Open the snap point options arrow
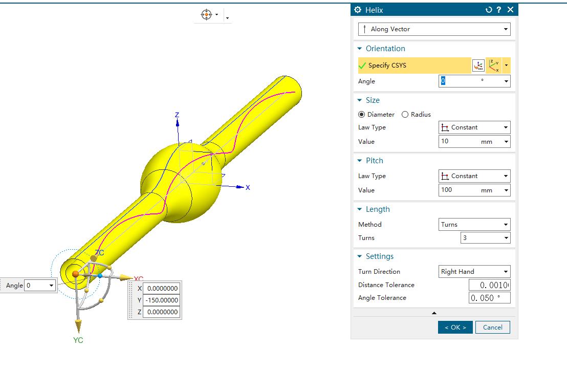This screenshot has height=392, width=567. 216,15
